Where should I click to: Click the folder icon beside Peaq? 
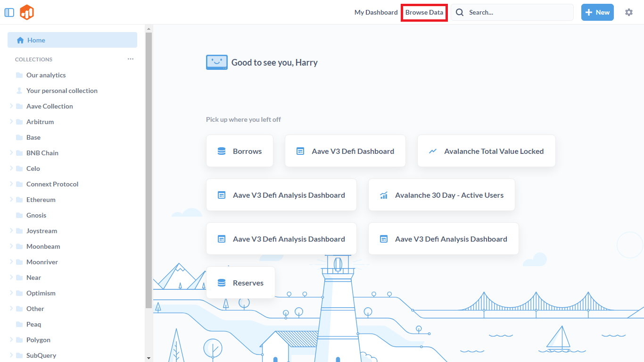point(19,324)
